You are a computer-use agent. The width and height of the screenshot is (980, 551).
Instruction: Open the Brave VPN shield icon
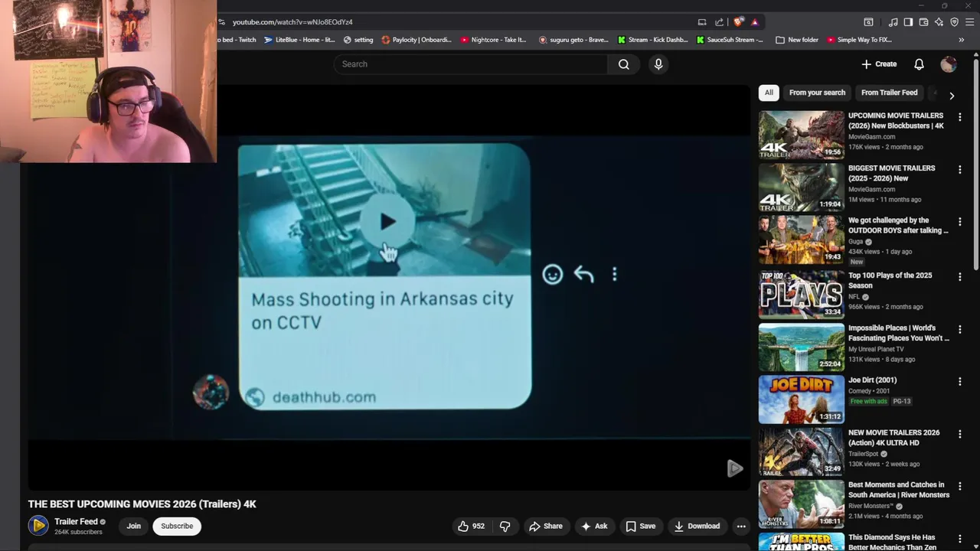pos(954,22)
